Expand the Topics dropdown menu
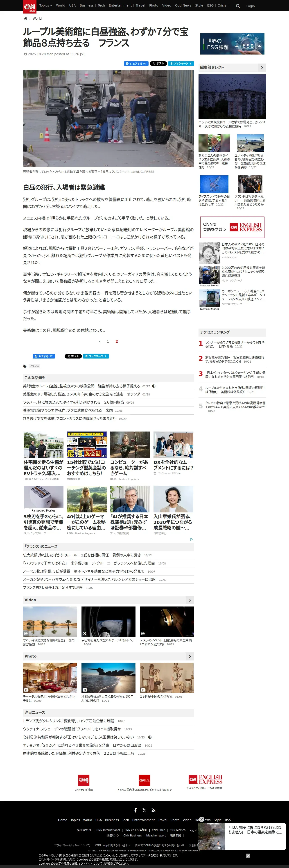The width and height of the screenshot is (289, 868). click(45, 5)
